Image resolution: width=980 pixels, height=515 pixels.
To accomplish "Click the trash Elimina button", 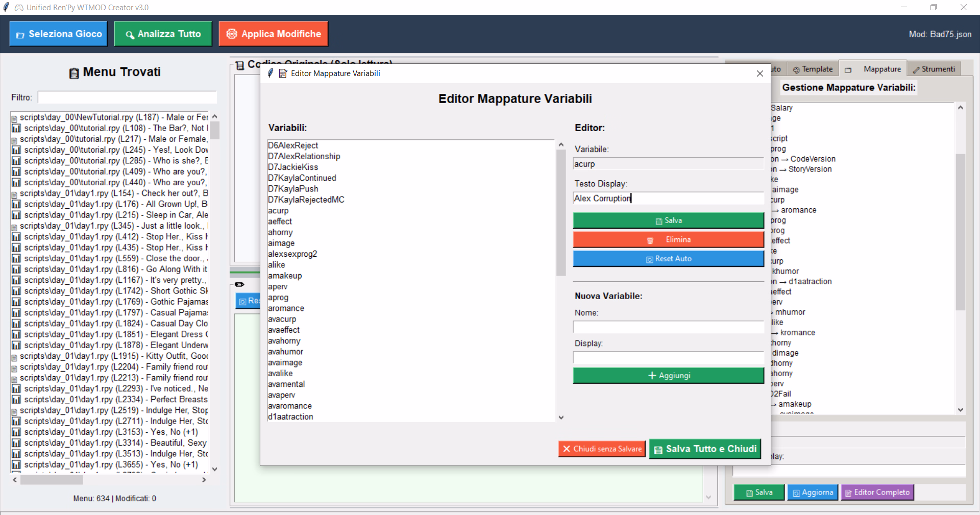I will [668, 239].
